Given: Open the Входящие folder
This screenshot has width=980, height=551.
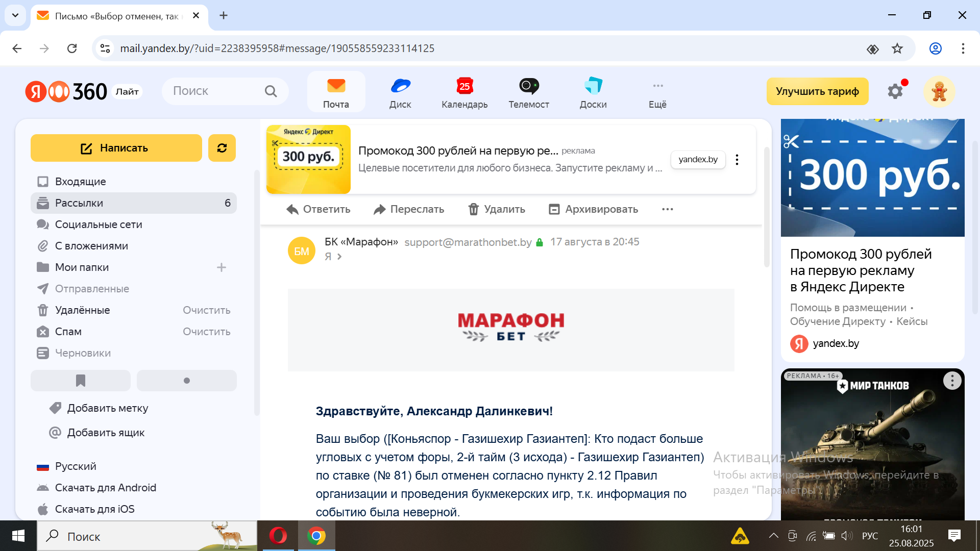Looking at the screenshot, I should [134, 182].
